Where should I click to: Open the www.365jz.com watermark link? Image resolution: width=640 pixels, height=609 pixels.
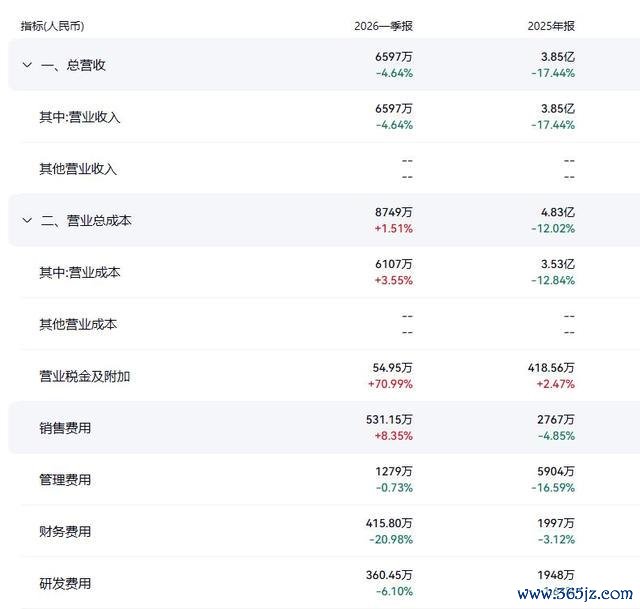click(x=575, y=594)
